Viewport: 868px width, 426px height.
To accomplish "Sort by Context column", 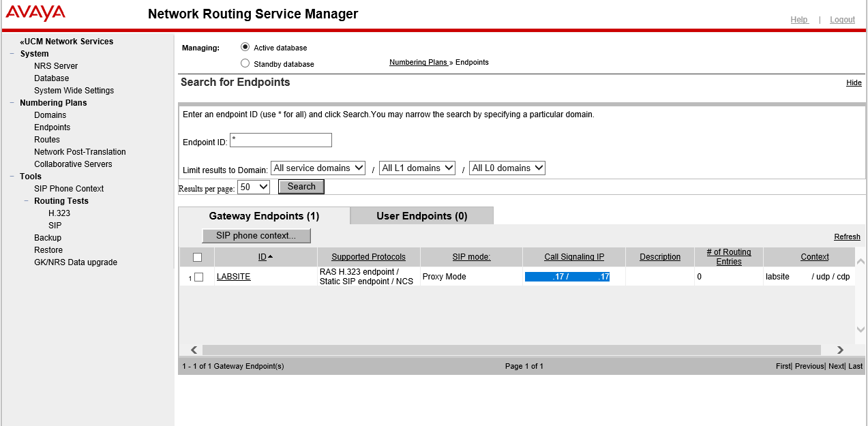I will pyautogui.click(x=815, y=257).
